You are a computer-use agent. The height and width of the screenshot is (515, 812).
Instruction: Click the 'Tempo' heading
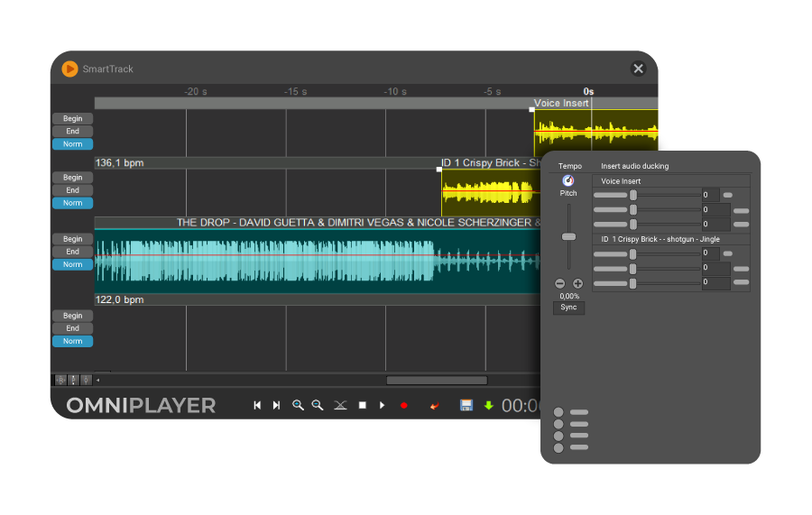click(x=569, y=166)
